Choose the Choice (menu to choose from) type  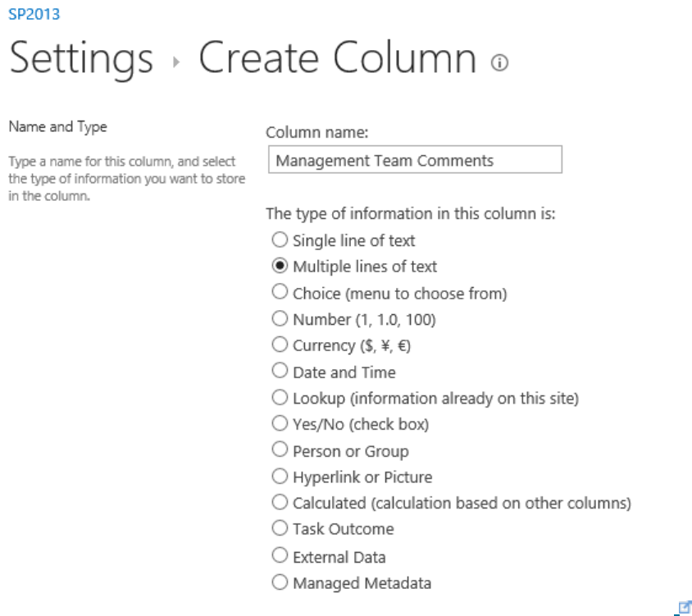click(x=280, y=293)
